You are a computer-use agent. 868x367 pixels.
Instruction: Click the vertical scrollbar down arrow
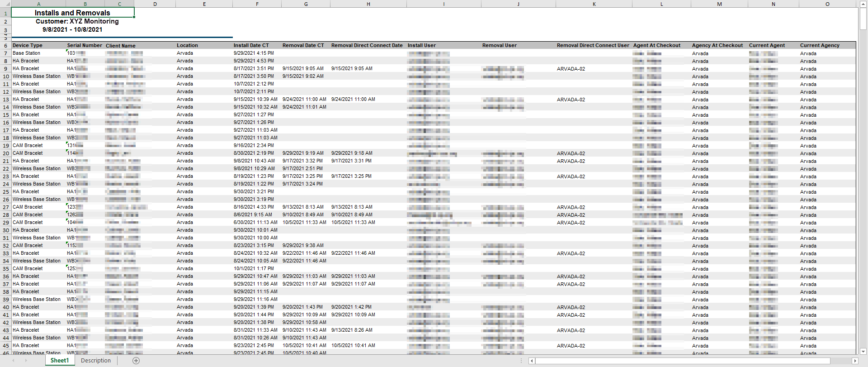click(x=863, y=351)
